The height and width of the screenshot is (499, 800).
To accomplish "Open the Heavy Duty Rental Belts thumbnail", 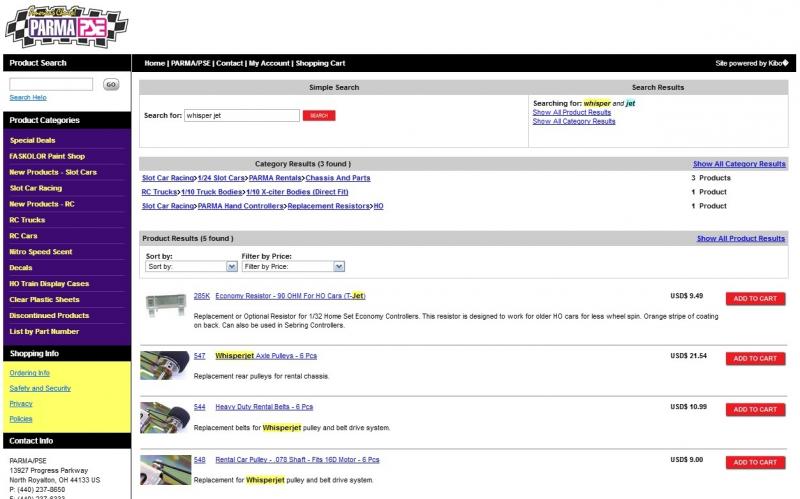I will 164,415.
